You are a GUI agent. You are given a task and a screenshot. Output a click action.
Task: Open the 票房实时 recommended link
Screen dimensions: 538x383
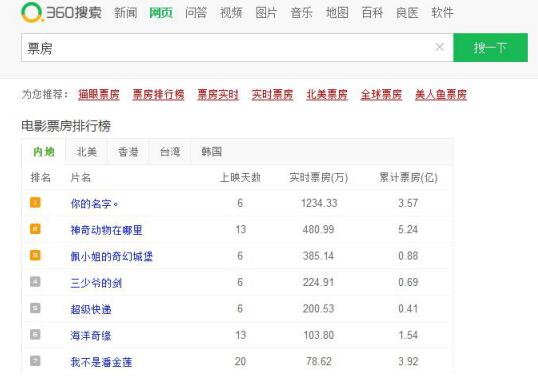[x=218, y=94]
